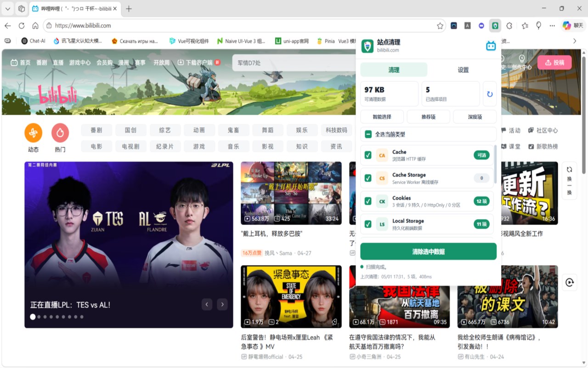Select the 纪录片 category tag

[165, 146]
